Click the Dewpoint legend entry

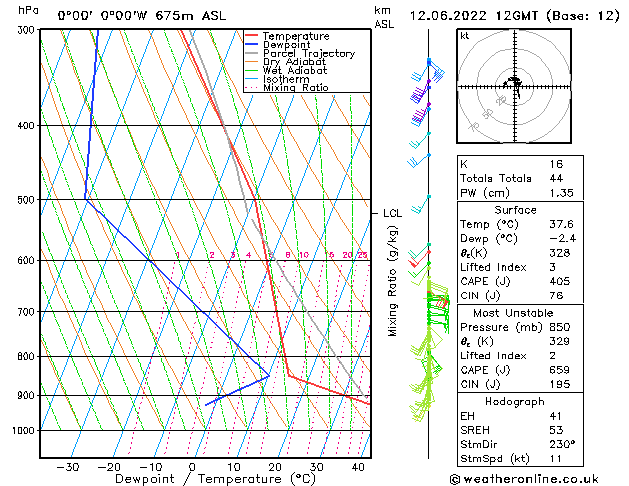click(278, 45)
